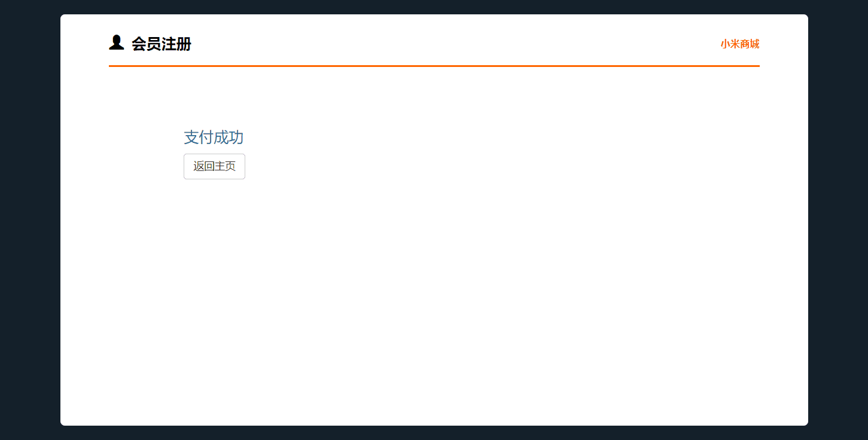This screenshot has width=868, height=440.
Task: Select the black person icon in header
Action: pyautogui.click(x=116, y=42)
